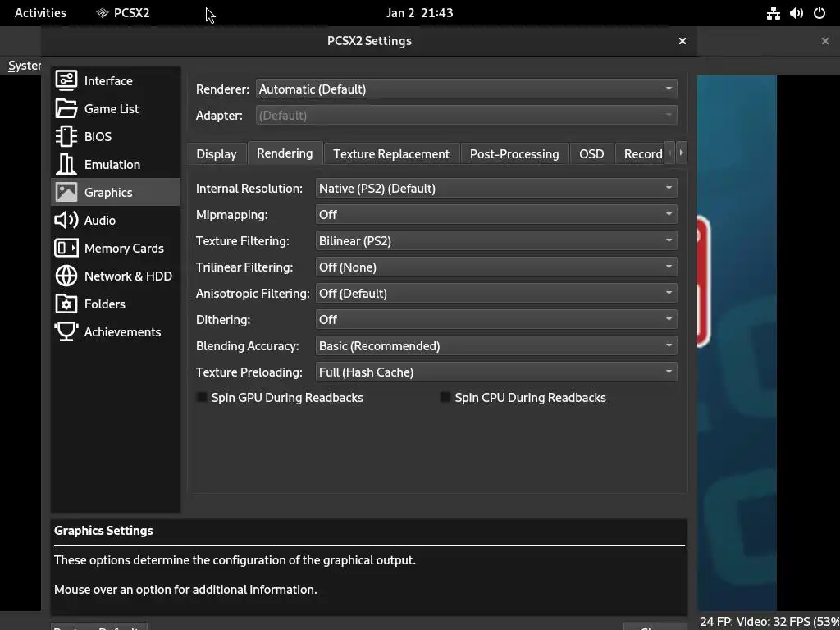Select the Rendering tab
840x630 pixels.
[285, 153]
